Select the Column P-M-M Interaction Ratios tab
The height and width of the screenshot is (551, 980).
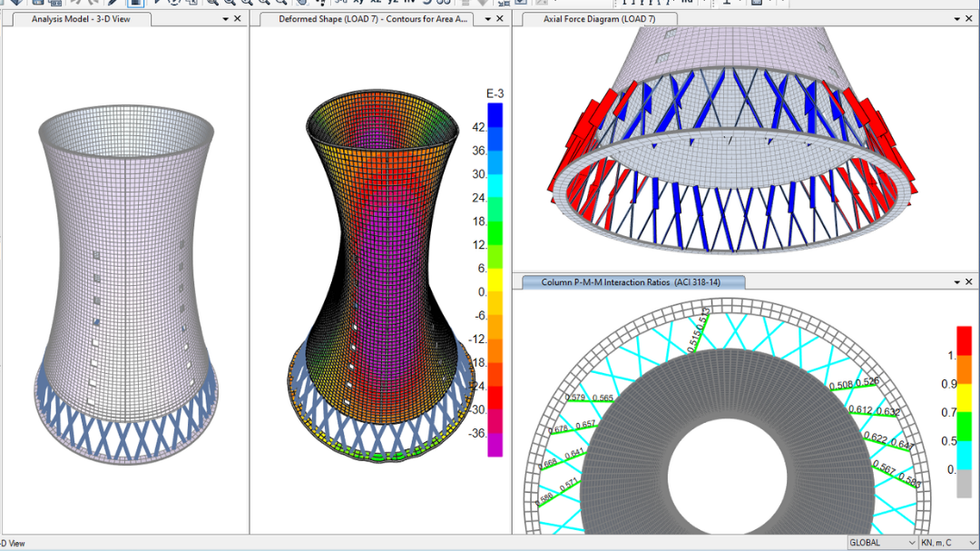click(x=631, y=282)
